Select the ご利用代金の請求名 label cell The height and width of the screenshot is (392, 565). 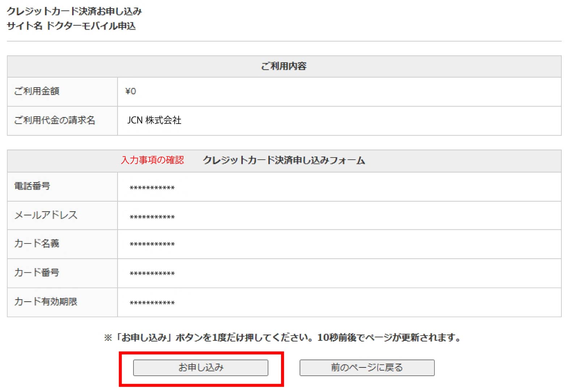coord(62,121)
